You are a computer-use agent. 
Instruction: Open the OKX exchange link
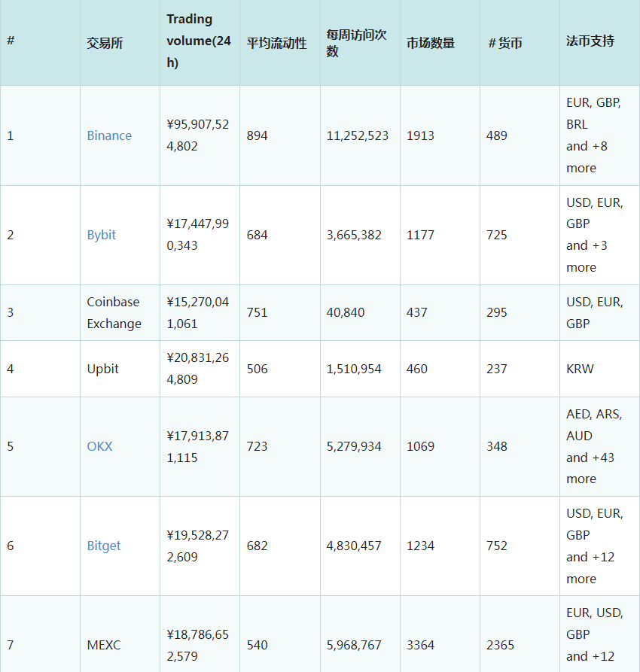click(x=99, y=446)
